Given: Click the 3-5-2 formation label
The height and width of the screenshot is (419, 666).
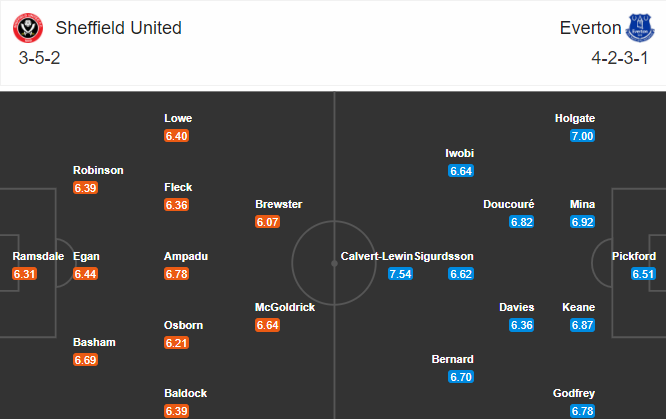Looking at the screenshot, I should pos(40,58).
